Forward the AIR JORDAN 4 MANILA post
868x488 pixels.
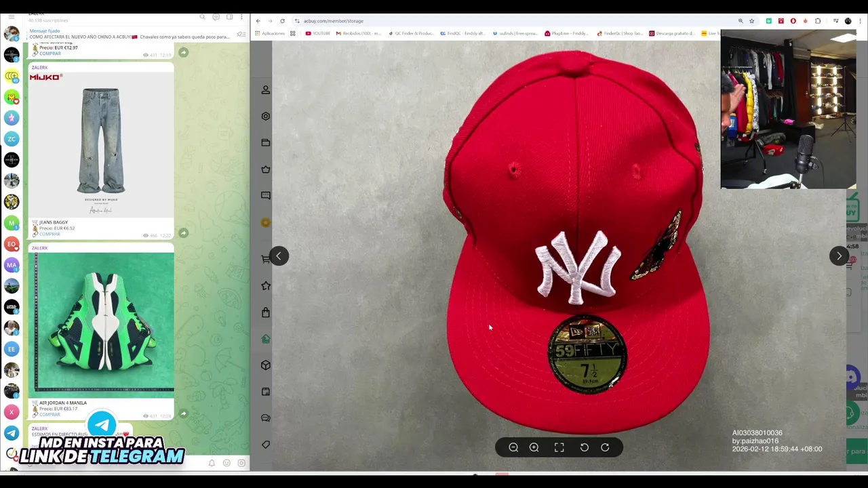[x=183, y=413]
